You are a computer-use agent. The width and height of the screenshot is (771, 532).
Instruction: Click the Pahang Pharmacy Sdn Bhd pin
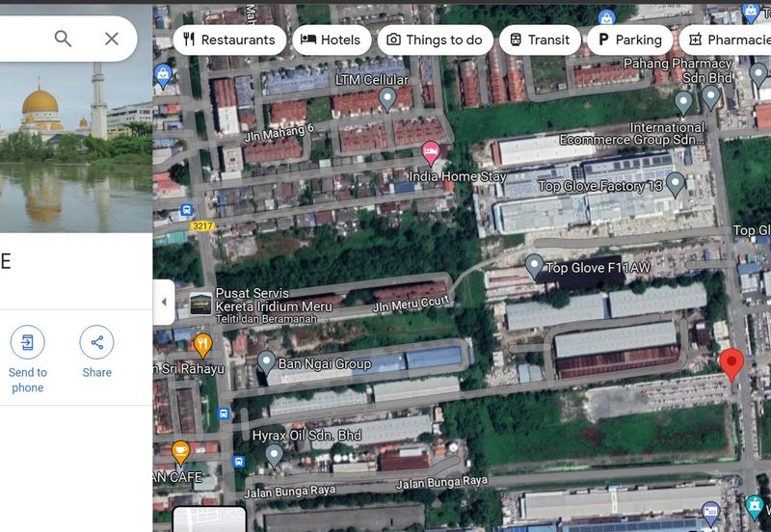coord(710,97)
